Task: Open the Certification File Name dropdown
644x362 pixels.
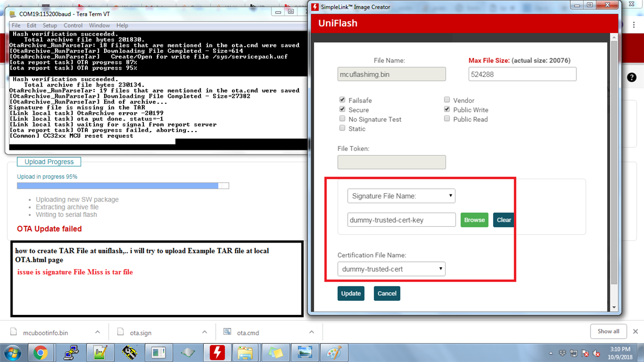Action: tap(391, 269)
